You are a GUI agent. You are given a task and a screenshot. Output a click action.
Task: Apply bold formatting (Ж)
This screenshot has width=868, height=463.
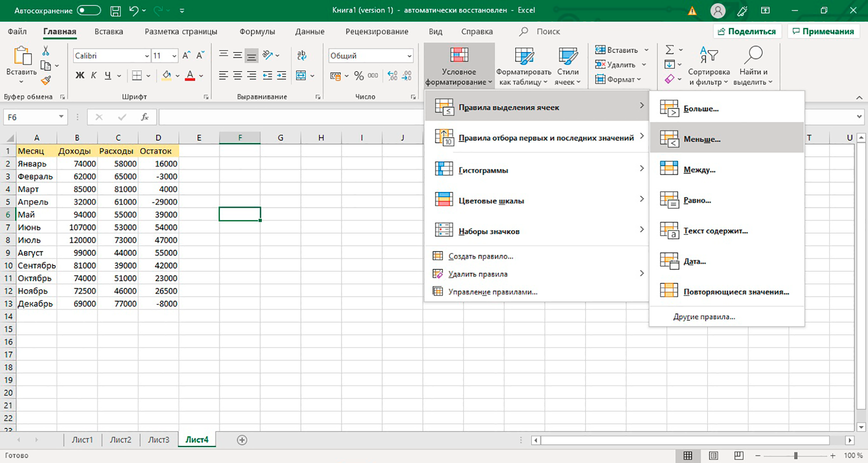tap(80, 75)
